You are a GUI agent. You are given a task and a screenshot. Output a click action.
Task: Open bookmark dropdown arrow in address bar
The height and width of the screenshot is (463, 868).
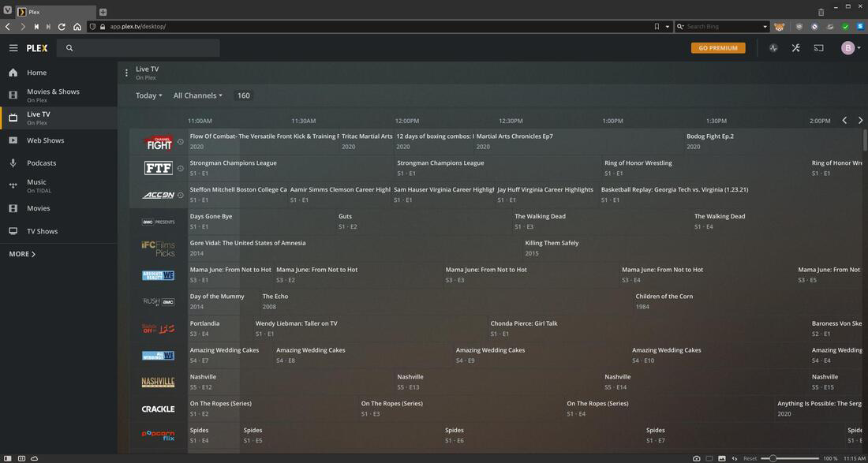(x=667, y=27)
